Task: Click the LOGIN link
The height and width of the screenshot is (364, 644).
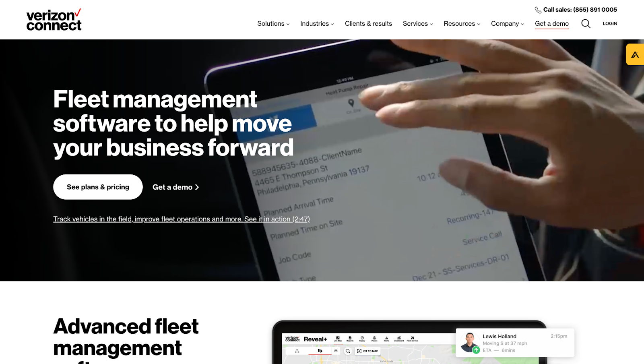Action: 610,24
